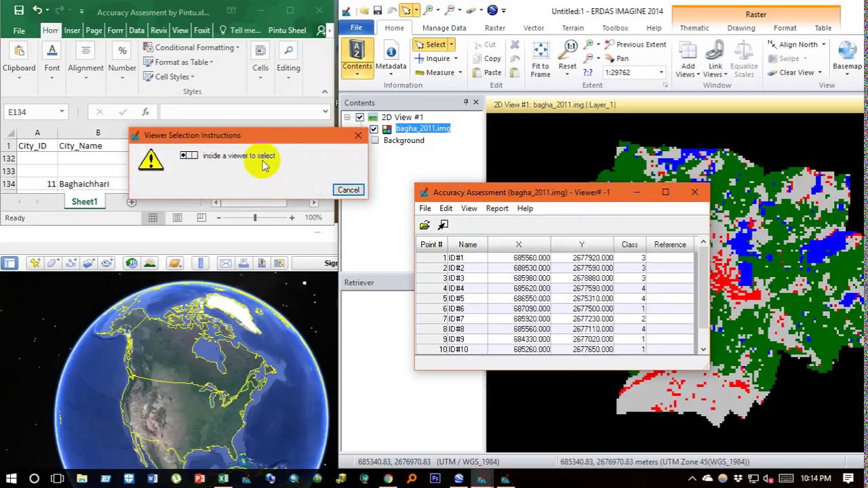Switch planets icon in Google Earth
Image resolution: width=868 pixels, height=488 pixels.
[175, 263]
